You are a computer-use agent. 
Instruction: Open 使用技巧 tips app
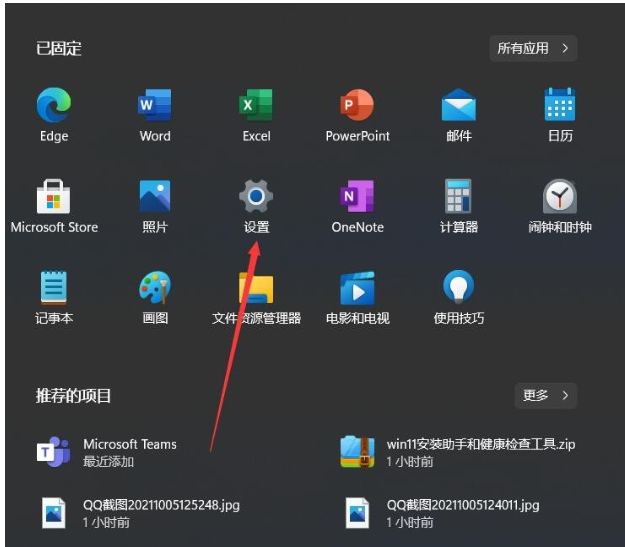459,287
